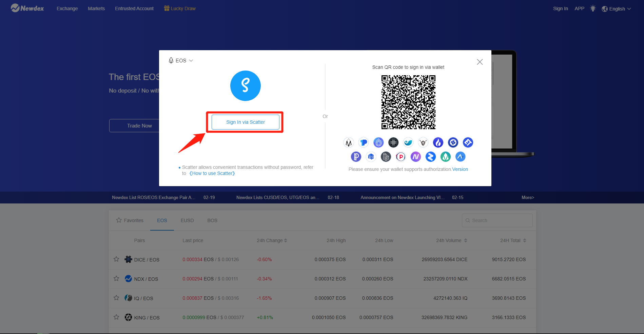Image resolution: width=644 pixels, height=334 pixels.
Task: Switch to the EOS market tab
Action: tap(162, 220)
